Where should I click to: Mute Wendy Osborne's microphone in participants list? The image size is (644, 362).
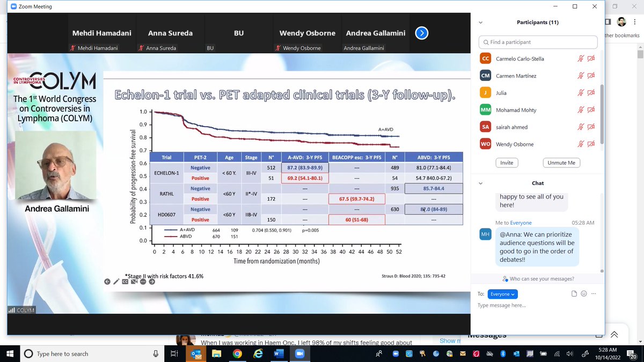coord(581,144)
